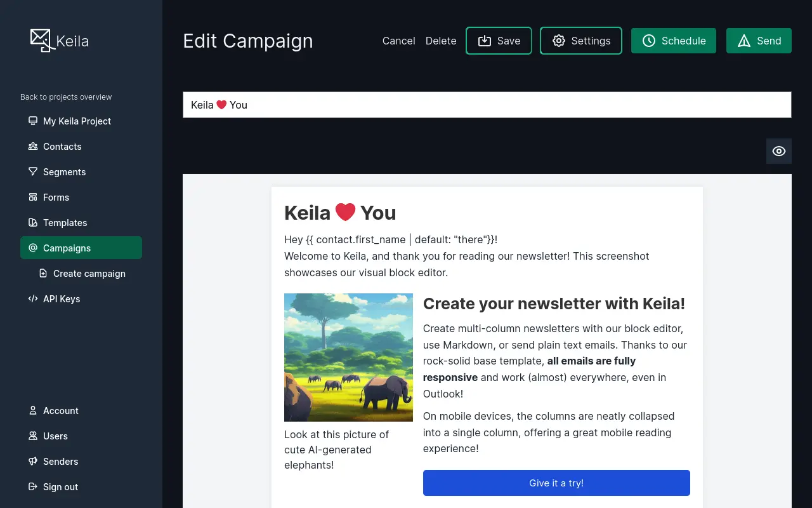Click Back to projects overview link
The height and width of the screenshot is (508, 812).
point(66,97)
